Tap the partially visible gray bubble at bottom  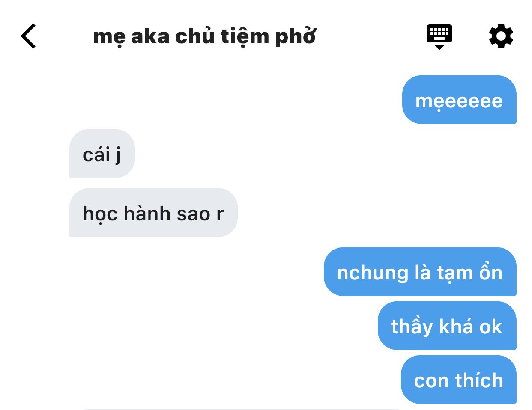240,409
